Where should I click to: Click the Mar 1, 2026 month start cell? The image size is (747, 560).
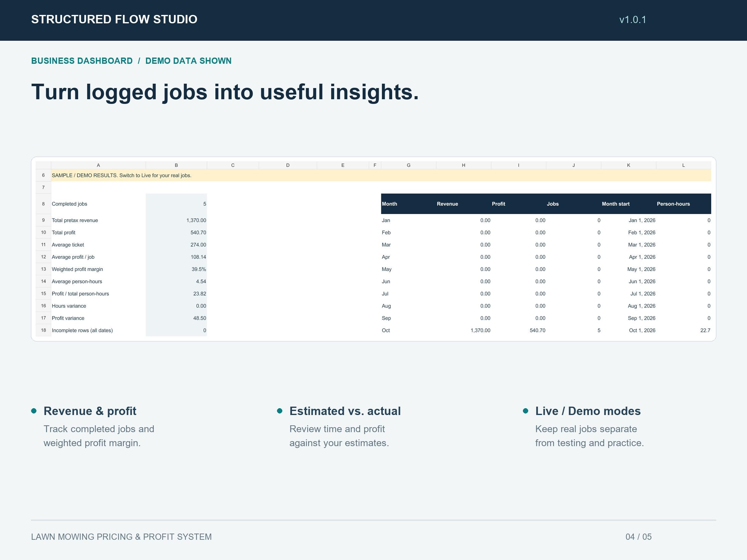[628, 245]
